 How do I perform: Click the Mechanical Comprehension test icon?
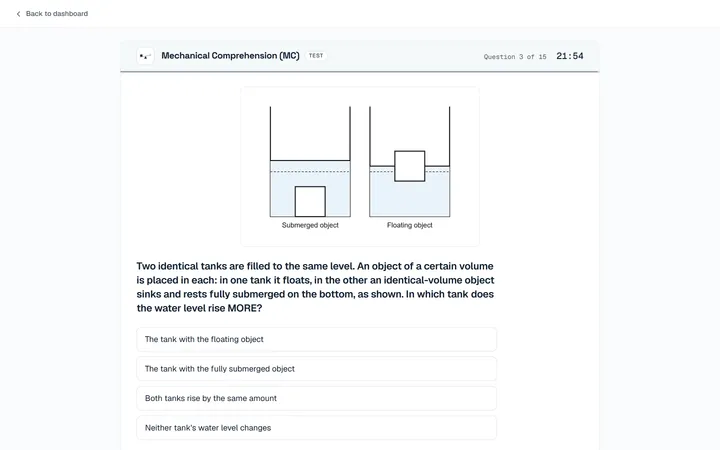coord(145,56)
